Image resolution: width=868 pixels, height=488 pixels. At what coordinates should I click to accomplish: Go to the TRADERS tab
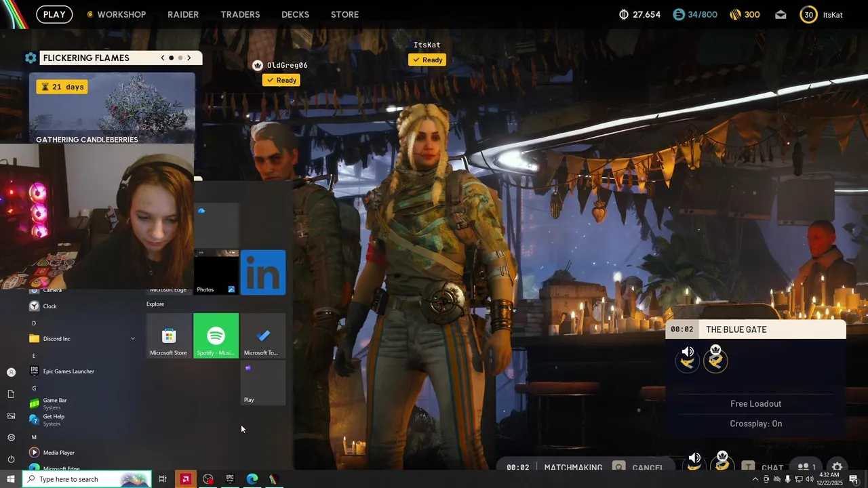240,14
